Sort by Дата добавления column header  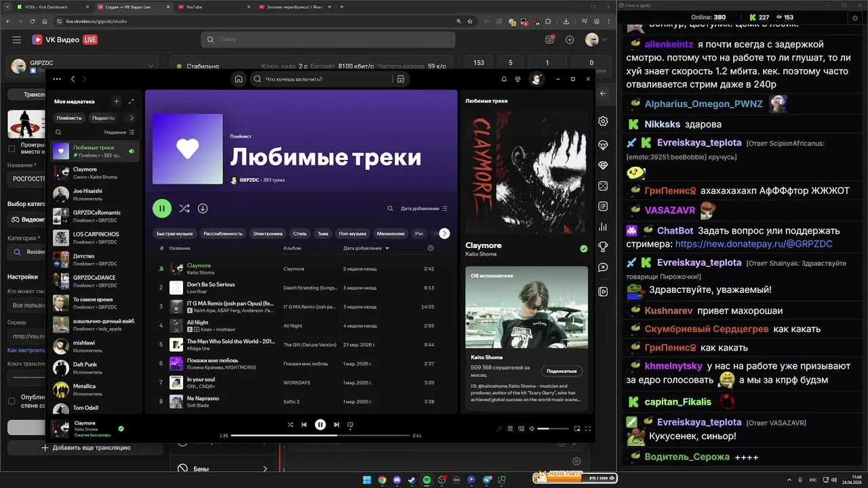click(x=366, y=248)
